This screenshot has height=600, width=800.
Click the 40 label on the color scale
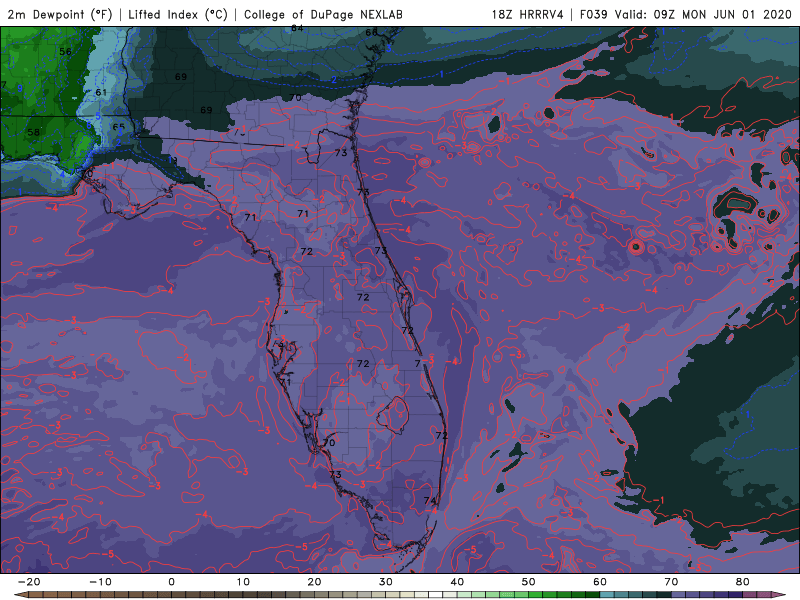point(457,582)
